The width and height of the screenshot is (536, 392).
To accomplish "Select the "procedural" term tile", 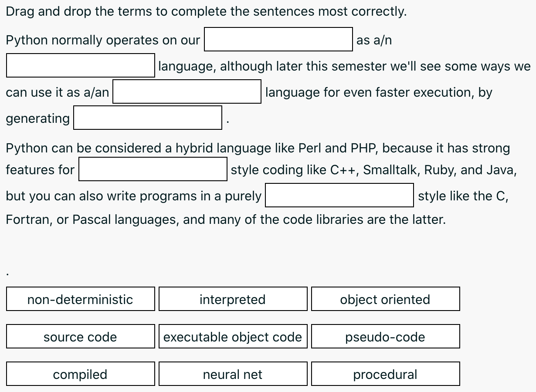I will [385, 374].
